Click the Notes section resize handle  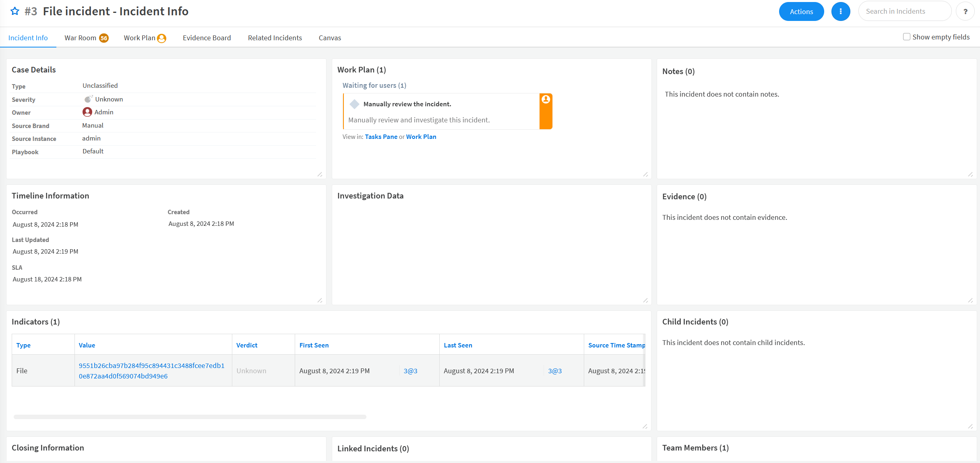(x=970, y=174)
